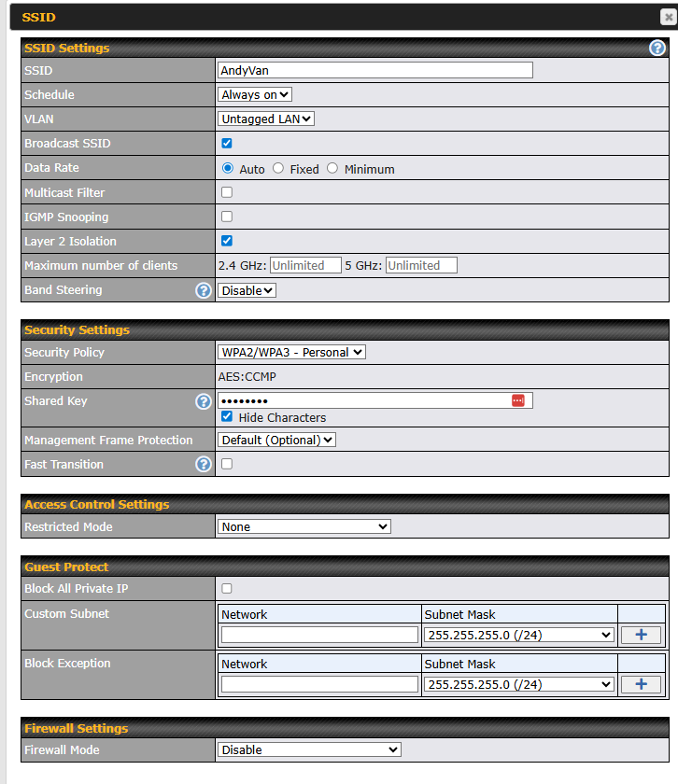The image size is (678, 784).
Task: Click the 2.4 GHz maximum clients field
Action: click(304, 265)
